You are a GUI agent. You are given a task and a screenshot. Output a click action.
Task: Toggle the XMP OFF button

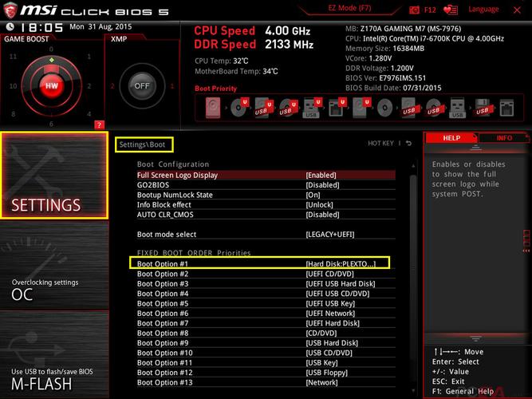[x=142, y=86]
